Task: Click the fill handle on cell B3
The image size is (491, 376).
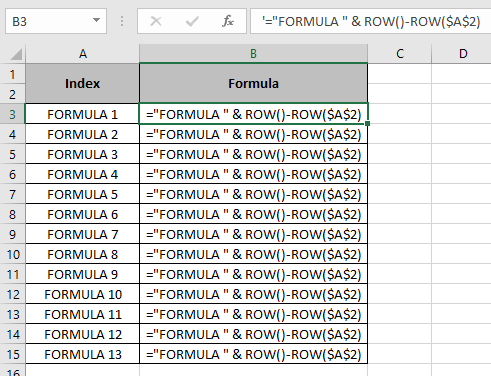Action: [x=367, y=123]
